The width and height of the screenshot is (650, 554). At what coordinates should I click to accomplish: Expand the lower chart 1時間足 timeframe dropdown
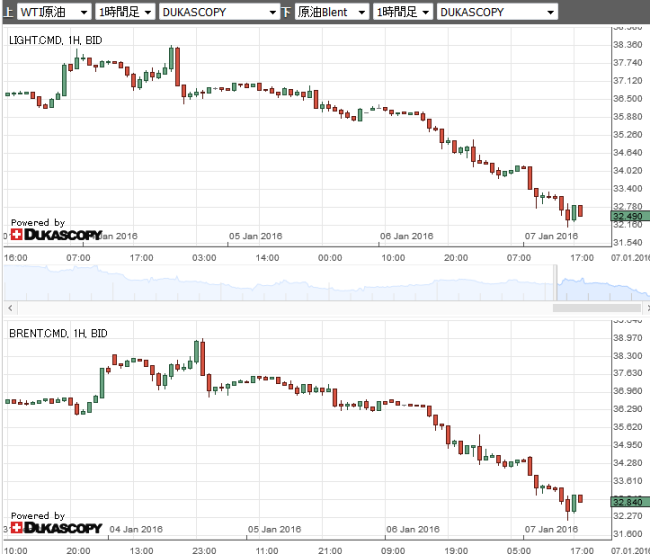coord(402,12)
